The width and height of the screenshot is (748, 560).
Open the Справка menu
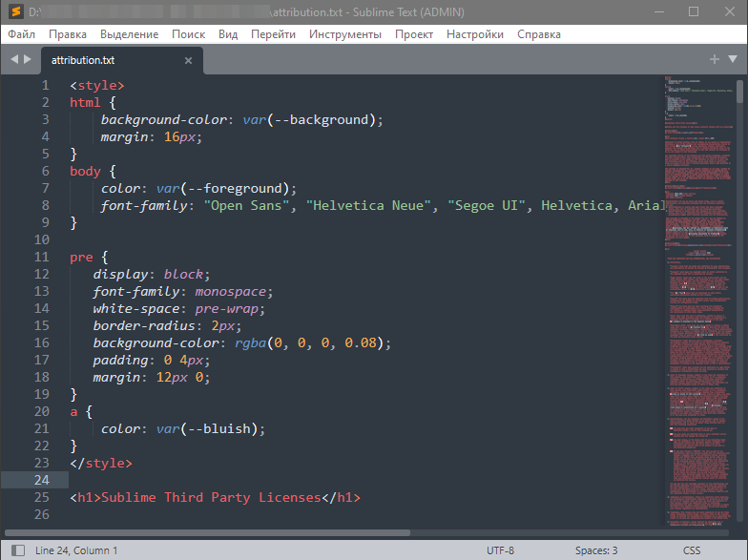tap(539, 34)
